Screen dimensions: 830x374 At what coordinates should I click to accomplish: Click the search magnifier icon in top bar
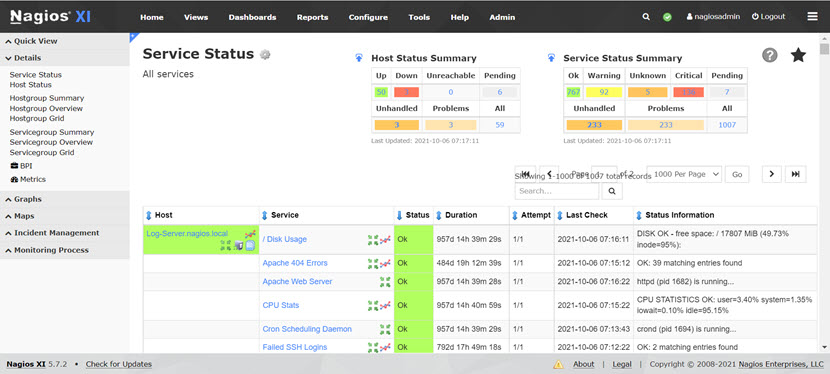click(x=646, y=17)
